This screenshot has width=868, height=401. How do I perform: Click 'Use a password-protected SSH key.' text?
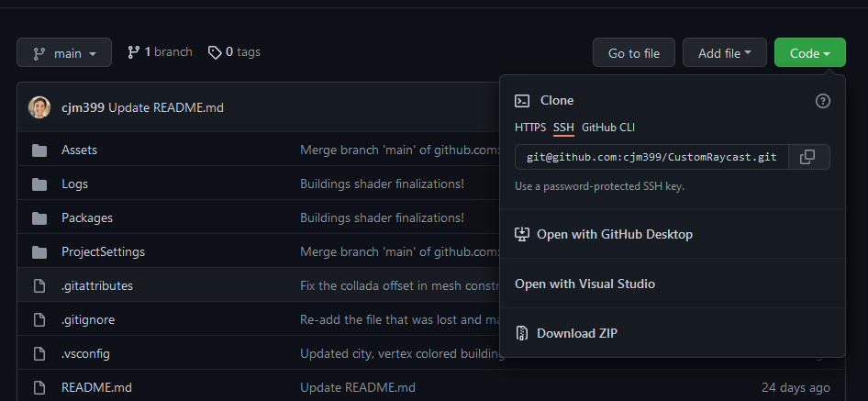click(599, 186)
